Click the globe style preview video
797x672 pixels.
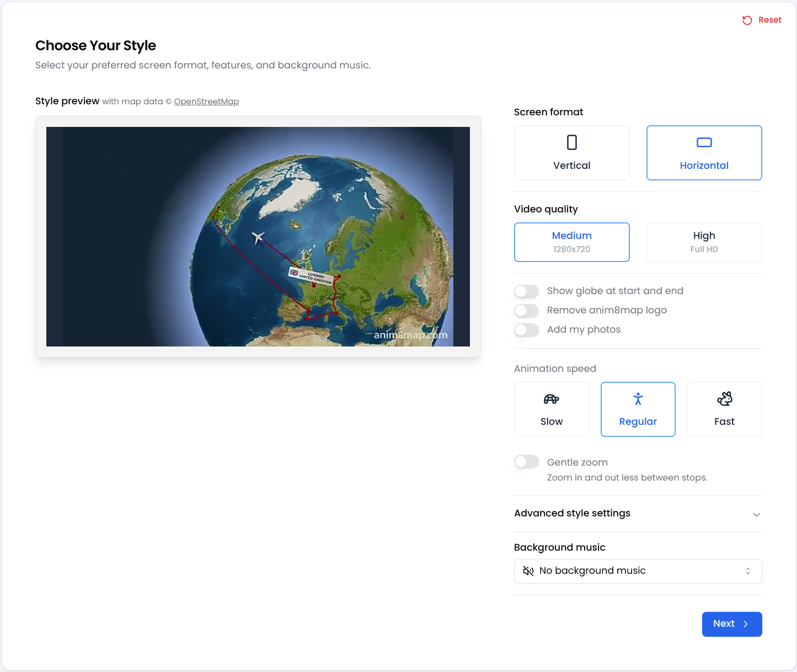(x=258, y=236)
